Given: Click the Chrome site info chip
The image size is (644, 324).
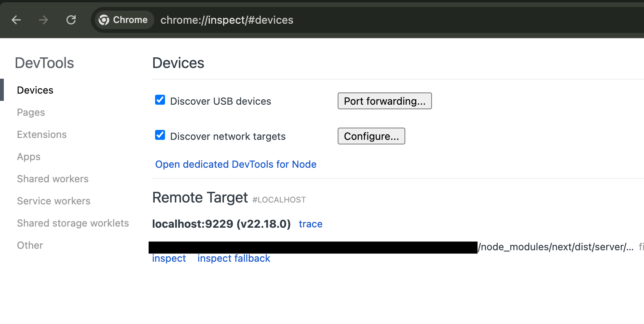Looking at the screenshot, I should [123, 20].
